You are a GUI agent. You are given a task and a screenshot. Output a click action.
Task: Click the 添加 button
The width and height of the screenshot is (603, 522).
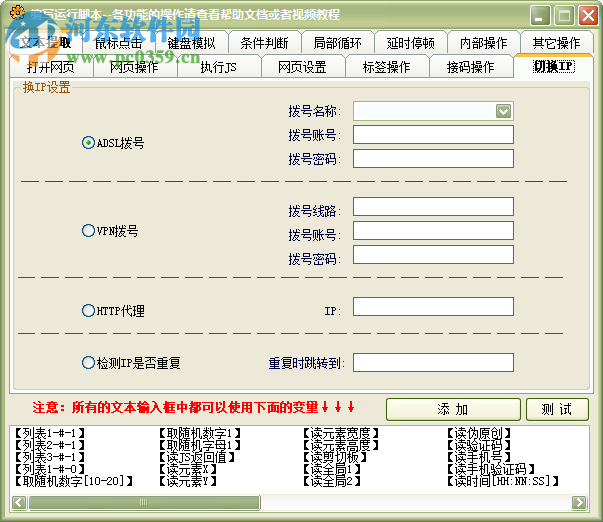pyautogui.click(x=453, y=409)
